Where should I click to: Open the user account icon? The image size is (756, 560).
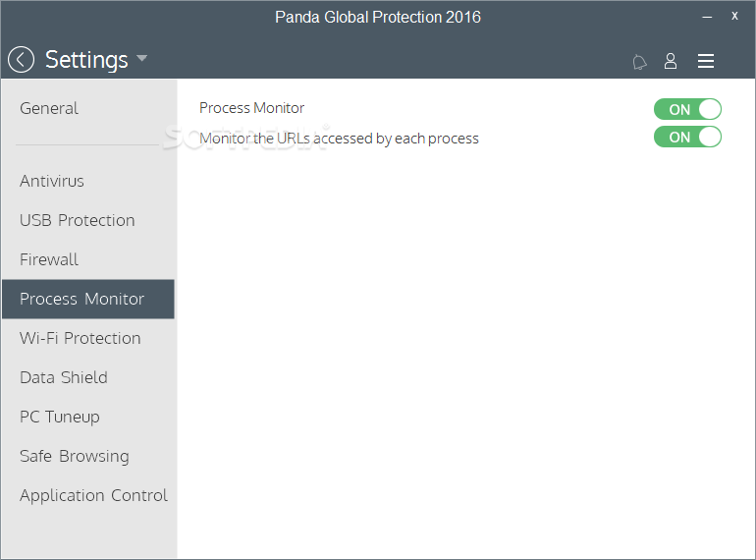coord(671,61)
